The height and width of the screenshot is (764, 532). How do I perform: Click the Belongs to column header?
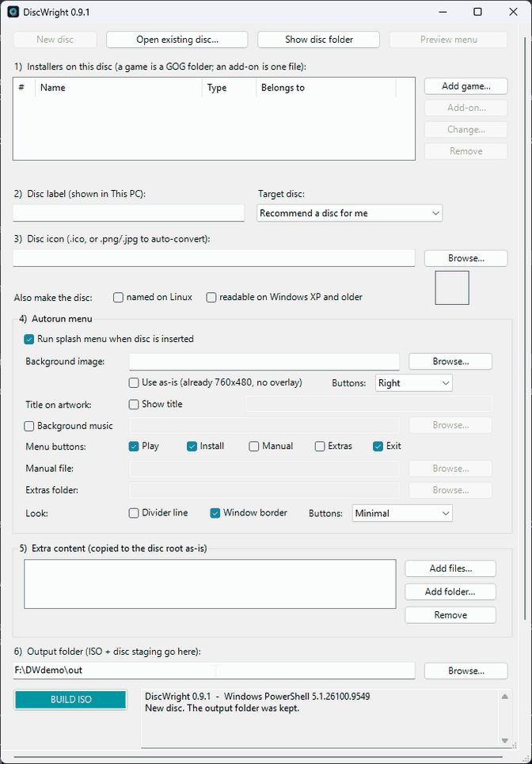(x=326, y=88)
